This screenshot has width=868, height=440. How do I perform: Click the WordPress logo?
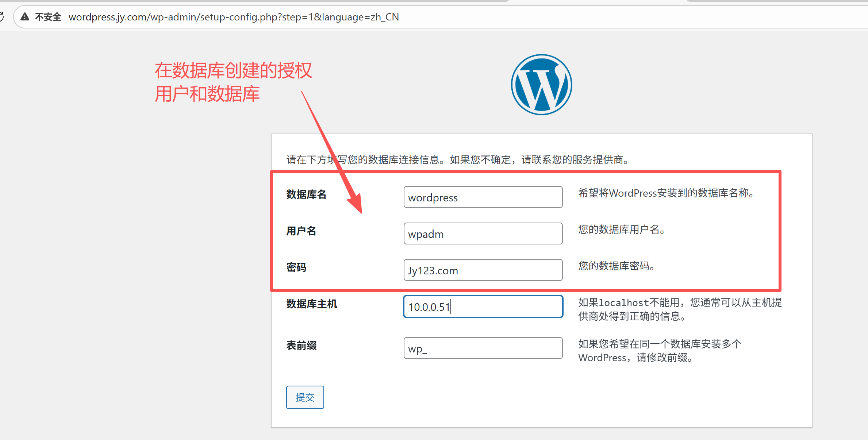pos(541,85)
